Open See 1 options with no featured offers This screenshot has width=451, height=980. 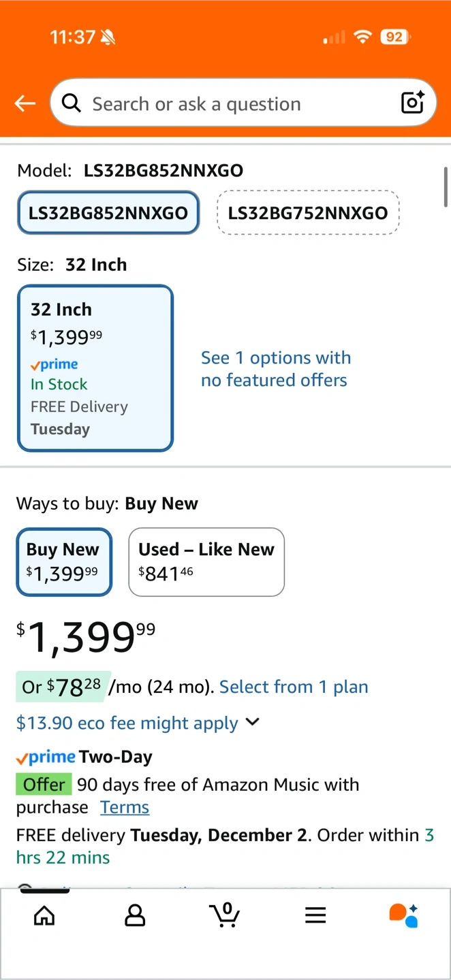[275, 369]
